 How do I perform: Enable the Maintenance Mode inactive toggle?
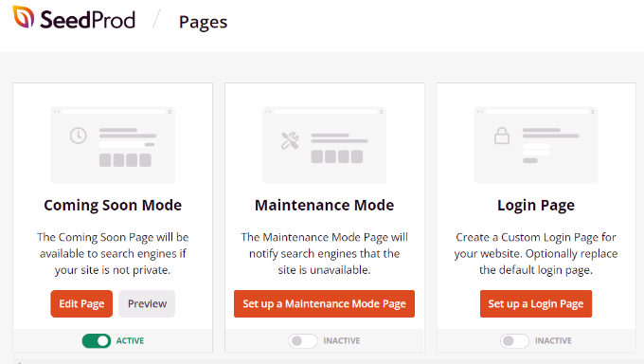click(303, 341)
